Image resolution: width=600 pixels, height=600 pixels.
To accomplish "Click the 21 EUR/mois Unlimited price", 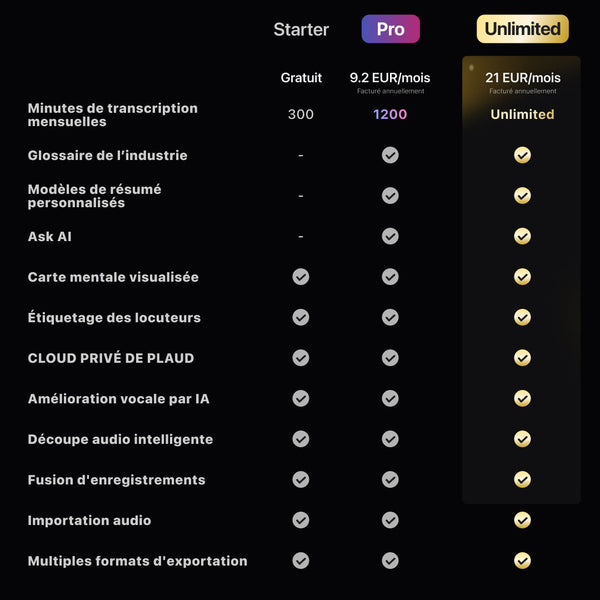I will tap(522, 78).
